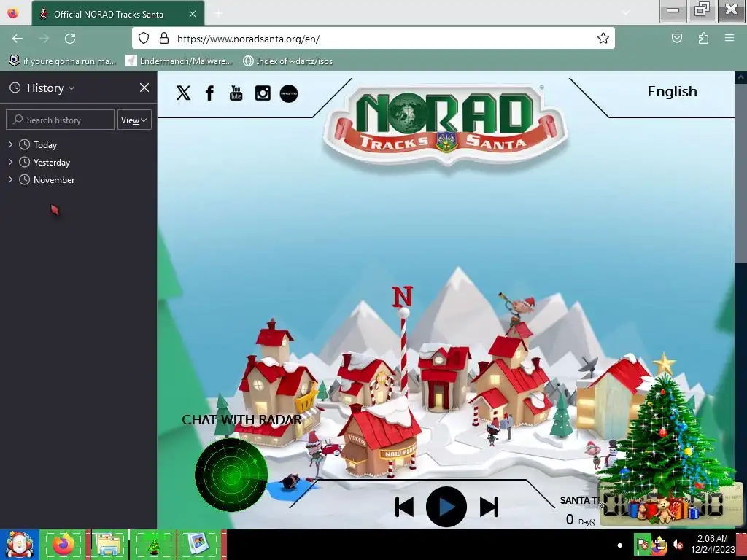The height and width of the screenshot is (560, 747).
Task: Open the tracking protection shield icon
Action: point(144,38)
